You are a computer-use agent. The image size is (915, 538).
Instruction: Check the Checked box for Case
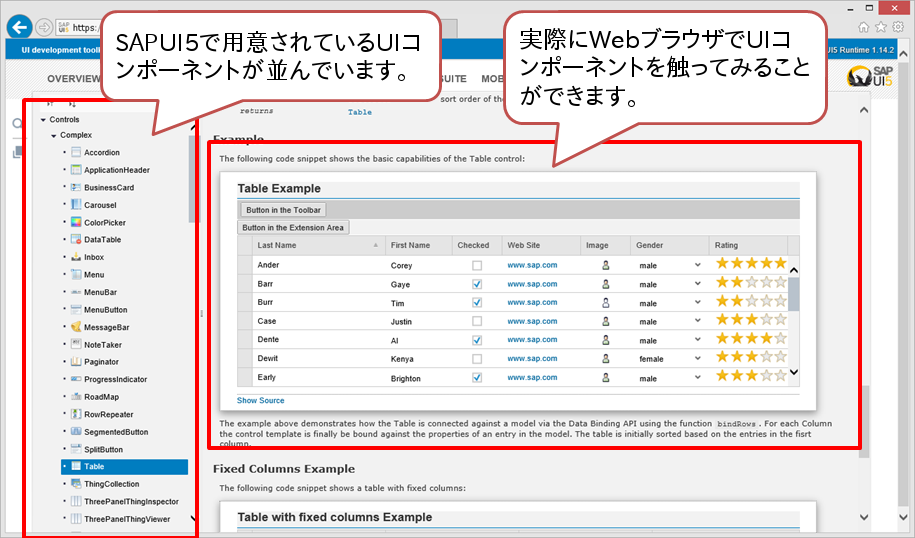(477, 322)
